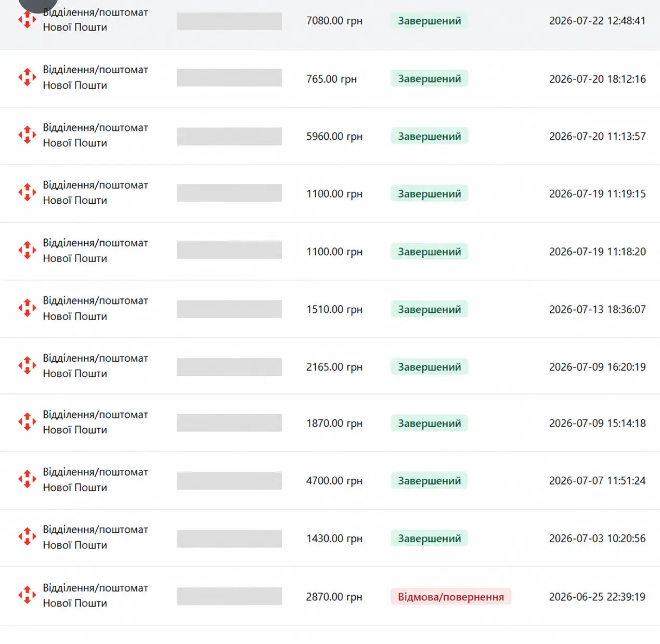Click delivery text of 1870.00 грн order
Viewport: 660px width, 644px height.
(x=95, y=422)
